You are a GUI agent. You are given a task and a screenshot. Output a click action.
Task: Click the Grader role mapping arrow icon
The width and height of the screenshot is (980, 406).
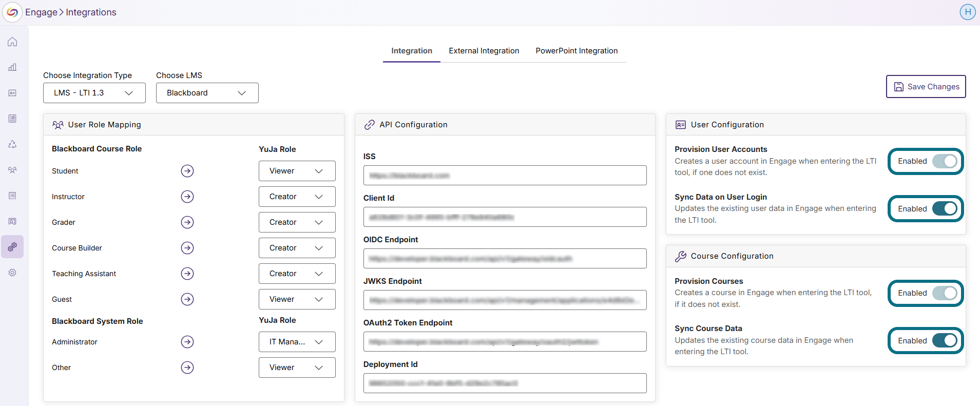[x=187, y=222]
